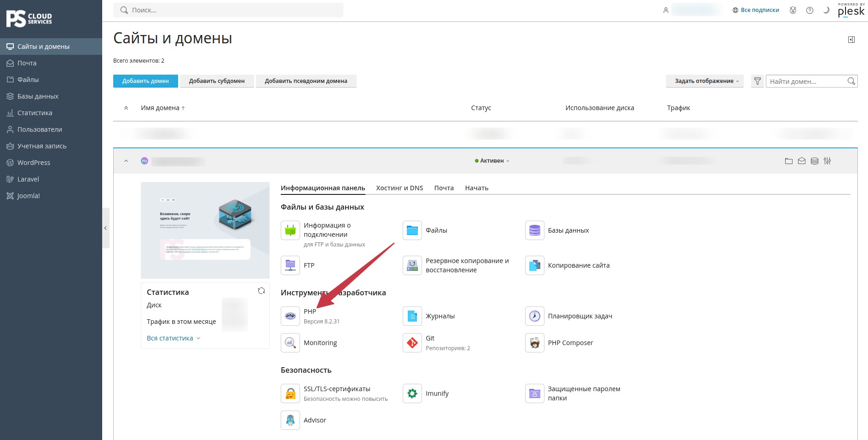Click the Статус column header
This screenshot has width=868, height=440.
tap(481, 108)
